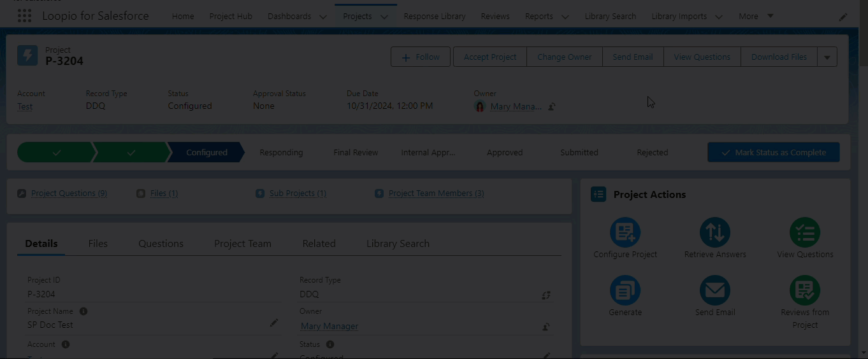The image size is (868, 359).
Task: Open the Response Library nav tab
Action: (435, 16)
